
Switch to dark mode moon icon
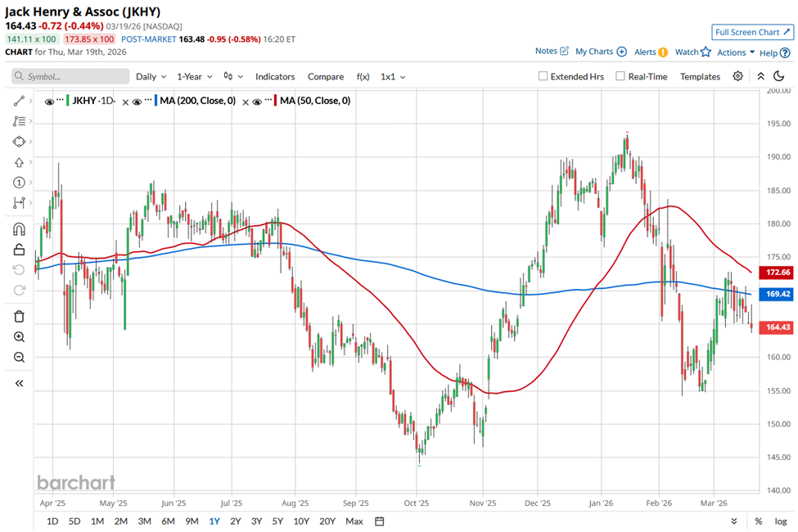(x=778, y=76)
